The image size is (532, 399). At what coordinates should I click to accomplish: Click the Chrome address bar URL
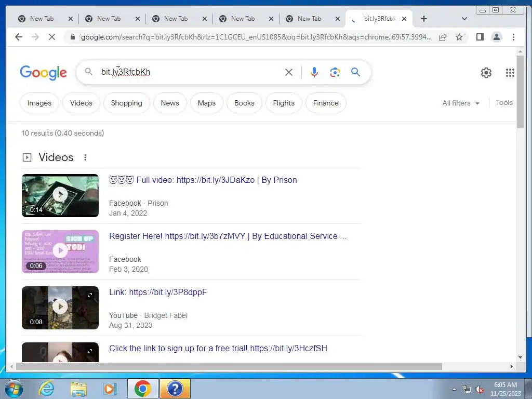[x=256, y=37]
